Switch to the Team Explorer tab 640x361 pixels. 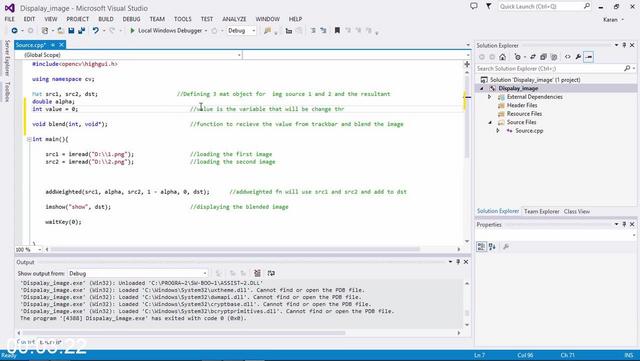[x=541, y=211]
